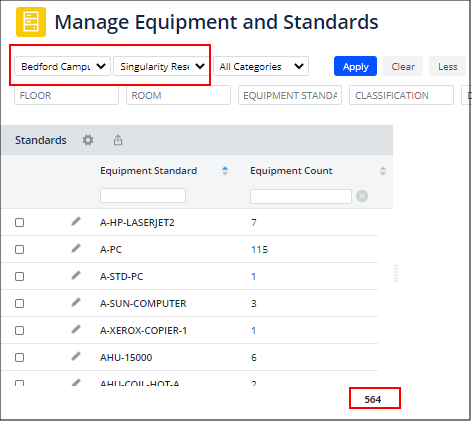The width and height of the screenshot is (472, 430).
Task: Click the Standards export icon
Action: [x=118, y=140]
